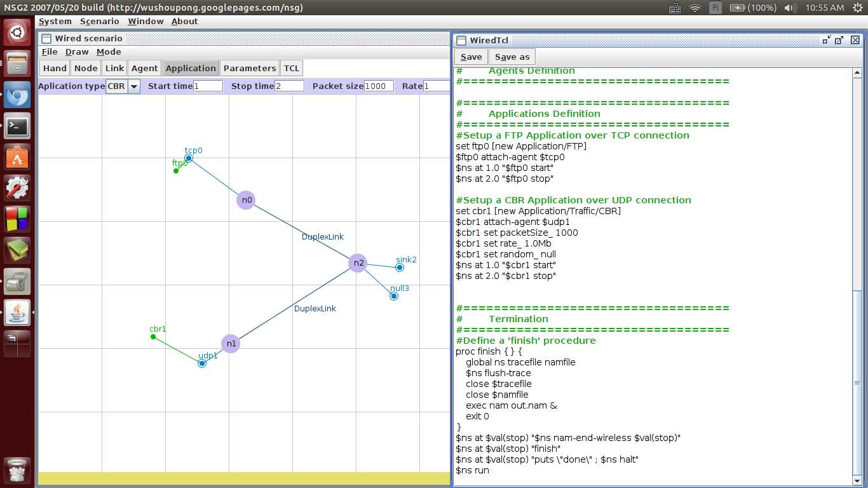Open Mode menu in Wired scenario
This screenshot has width=868, height=488.
[x=109, y=52]
